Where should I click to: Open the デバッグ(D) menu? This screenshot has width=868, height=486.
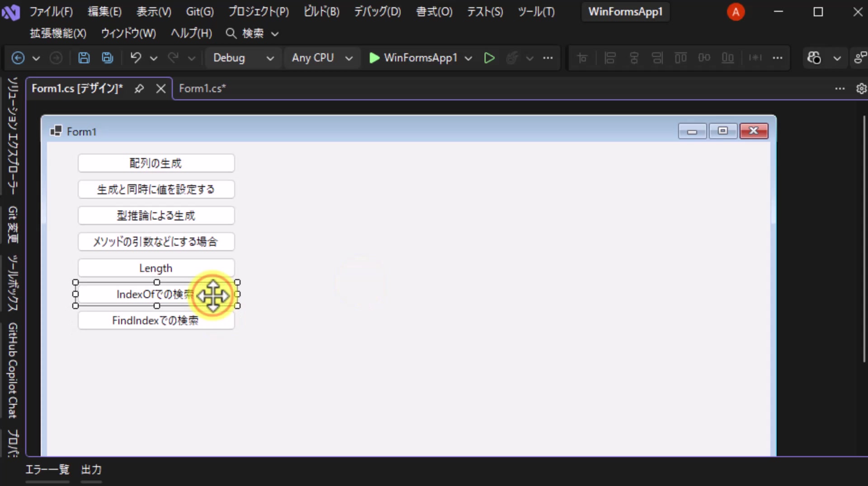tap(377, 12)
